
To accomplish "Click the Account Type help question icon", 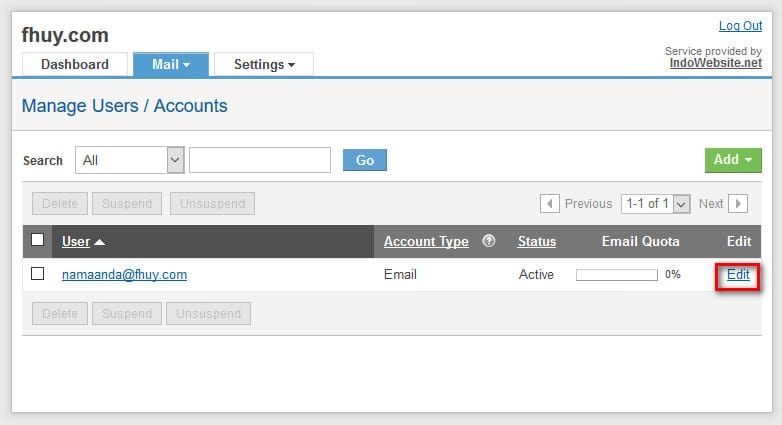I will (x=489, y=241).
